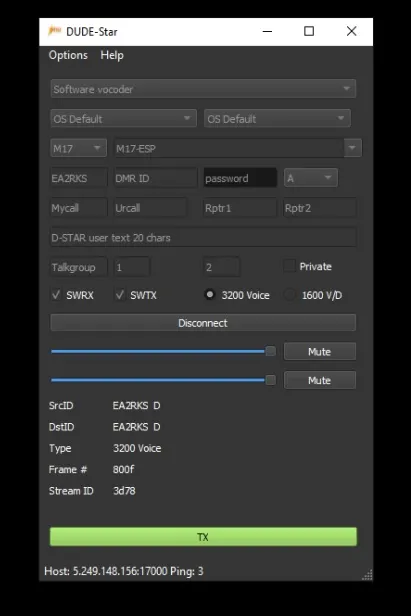Click the green TX button

click(203, 537)
